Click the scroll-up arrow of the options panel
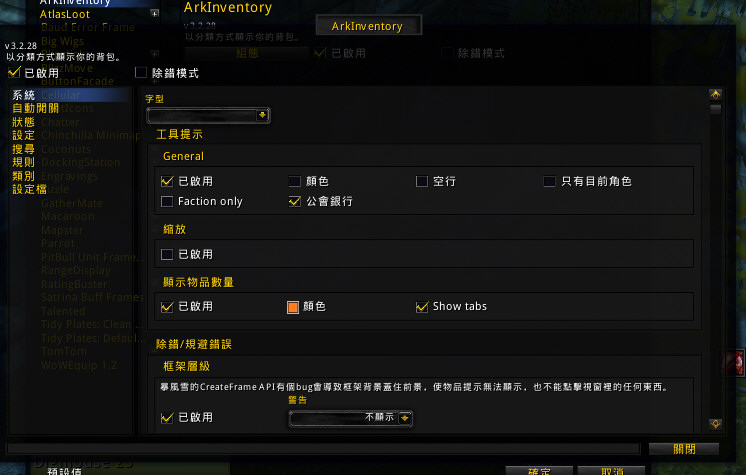 tap(715, 94)
